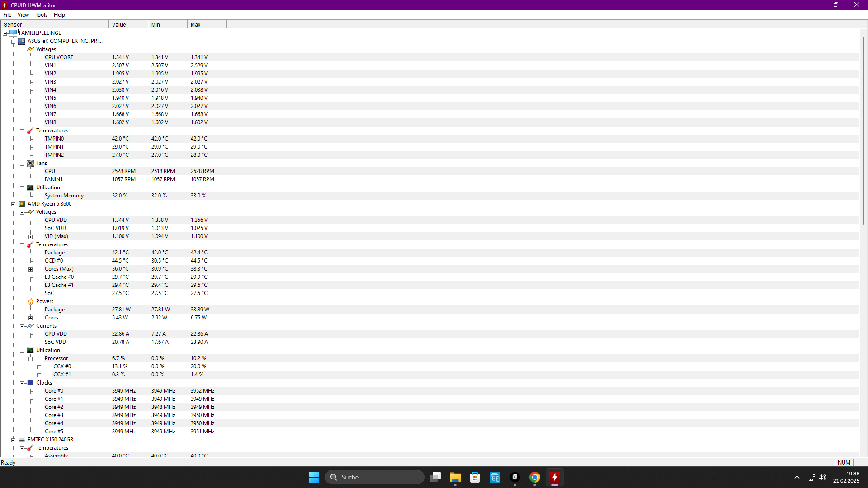Open File Explorer from the taskbar
This screenshot has height=488, width=868.
click(455, 477)
